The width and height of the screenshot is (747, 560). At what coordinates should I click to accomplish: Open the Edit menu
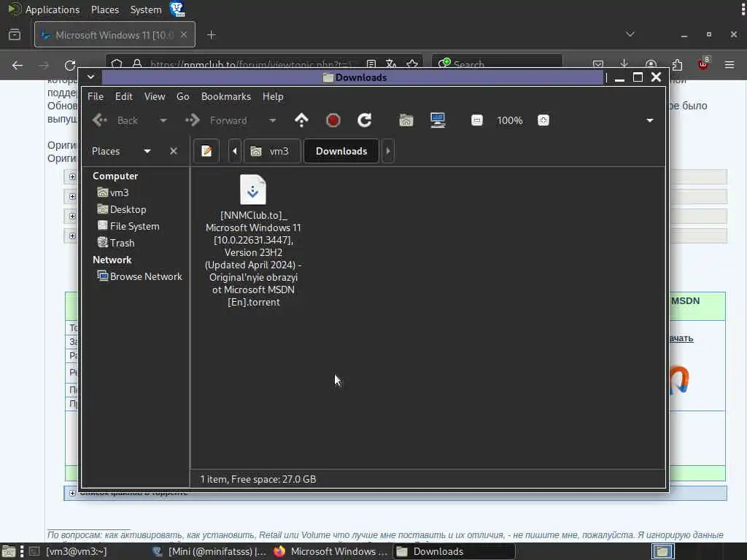[x=124, y=96]
